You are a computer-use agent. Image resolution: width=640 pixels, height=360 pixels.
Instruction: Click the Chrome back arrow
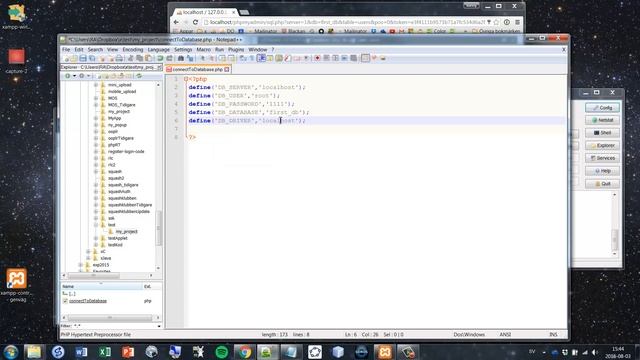coord(176,22)
